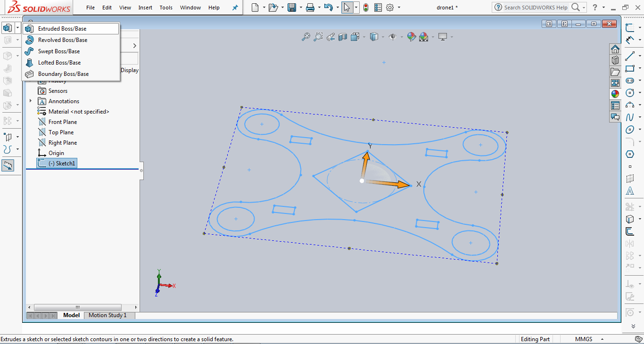Click Zoom to Area icon
The height and width of the screenshot is (344, 644).
[x=318, y=37]
